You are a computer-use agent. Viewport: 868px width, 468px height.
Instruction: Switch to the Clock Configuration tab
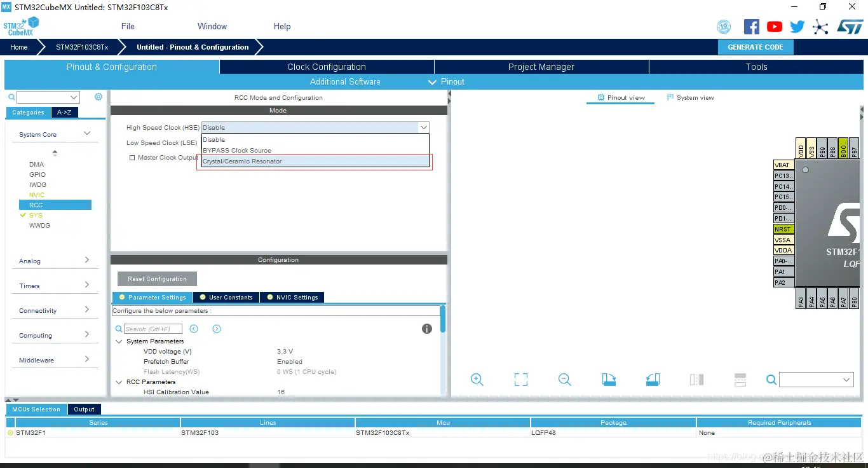point(327,67)
